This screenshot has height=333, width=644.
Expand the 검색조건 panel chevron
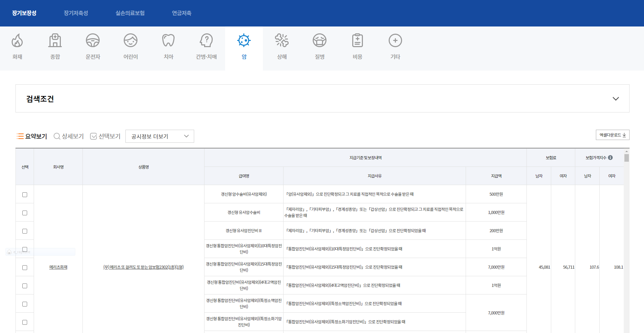(x=615, y=99)
